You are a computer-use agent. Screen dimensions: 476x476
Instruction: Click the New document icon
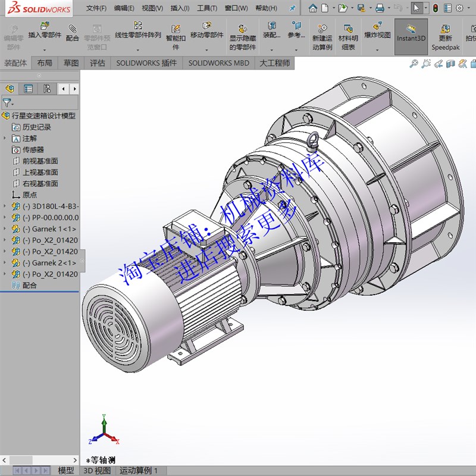point(325,8)
